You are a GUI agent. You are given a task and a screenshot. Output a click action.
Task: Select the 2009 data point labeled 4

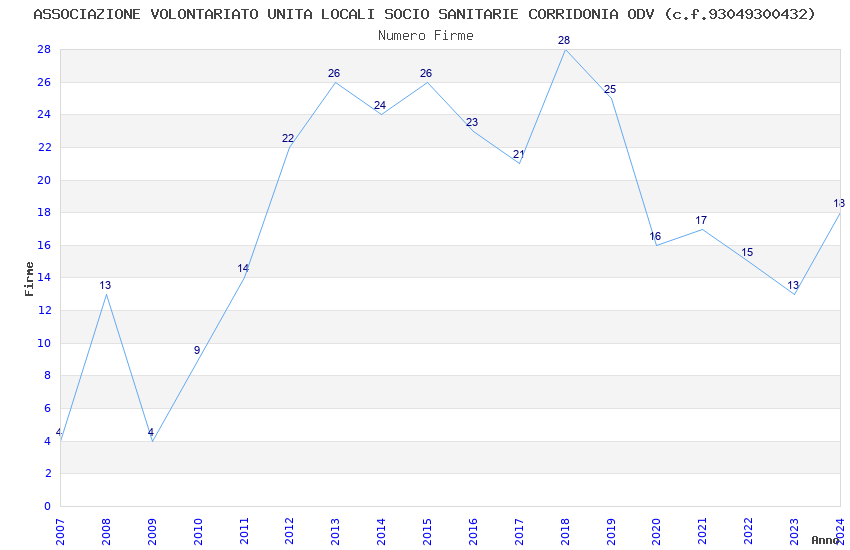(x=151, y=432)
